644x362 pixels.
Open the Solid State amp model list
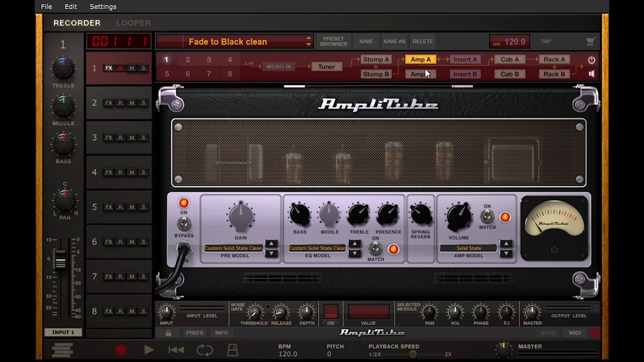(469, 248)
